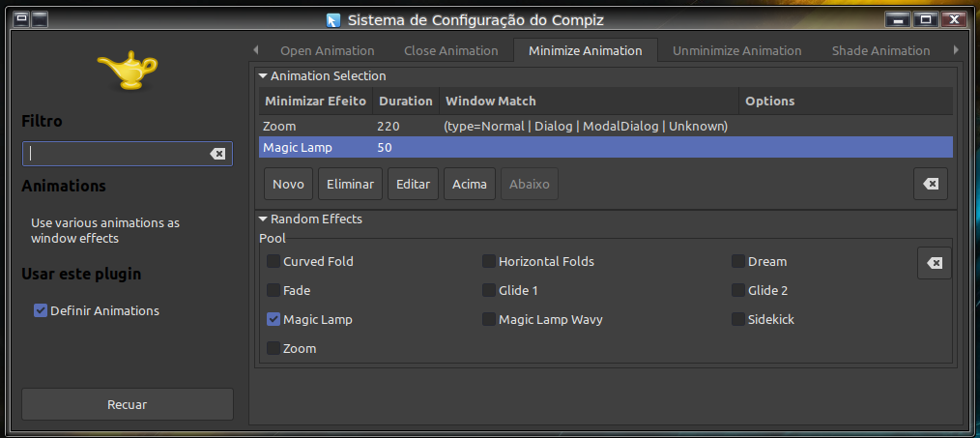Viewport: 980px width, 438px height.
Task: Click the Eliminar button
Action: 350,184
